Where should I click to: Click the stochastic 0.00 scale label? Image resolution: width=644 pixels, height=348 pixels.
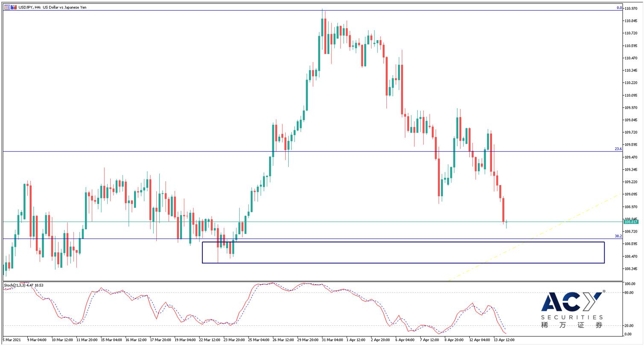click(x=628, y=334)
